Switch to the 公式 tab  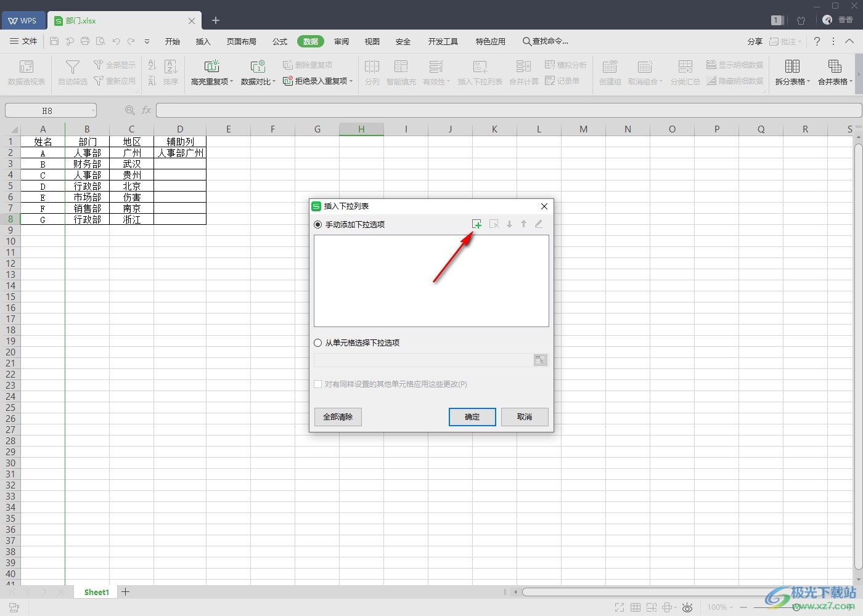(x=280, y=41)
